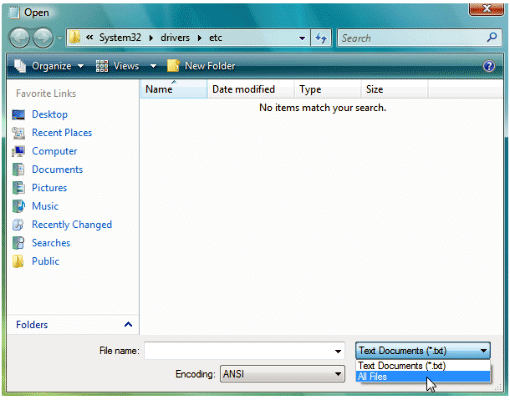Click etc in the breadcrumb path

click(215, 38)
